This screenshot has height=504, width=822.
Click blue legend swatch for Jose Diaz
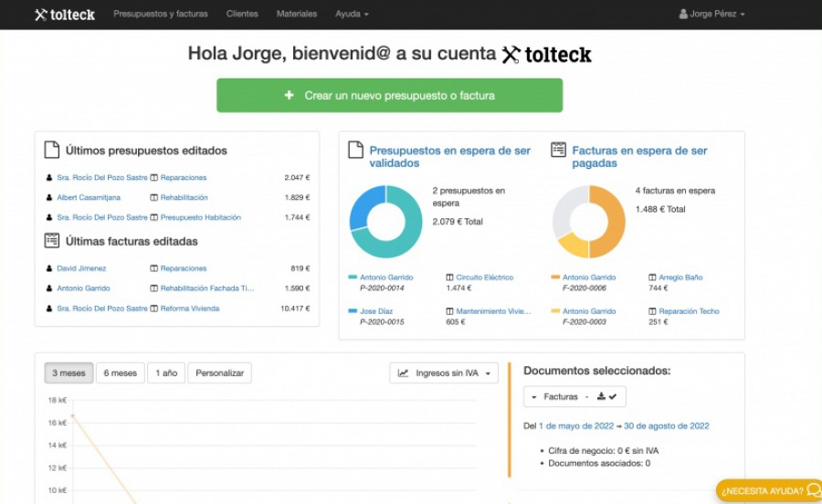click(353, 310)
